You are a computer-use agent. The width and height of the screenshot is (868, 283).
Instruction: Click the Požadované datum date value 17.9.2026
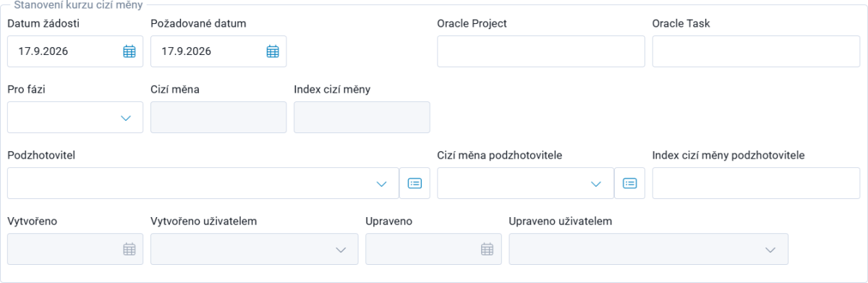(x=187, y=51)
